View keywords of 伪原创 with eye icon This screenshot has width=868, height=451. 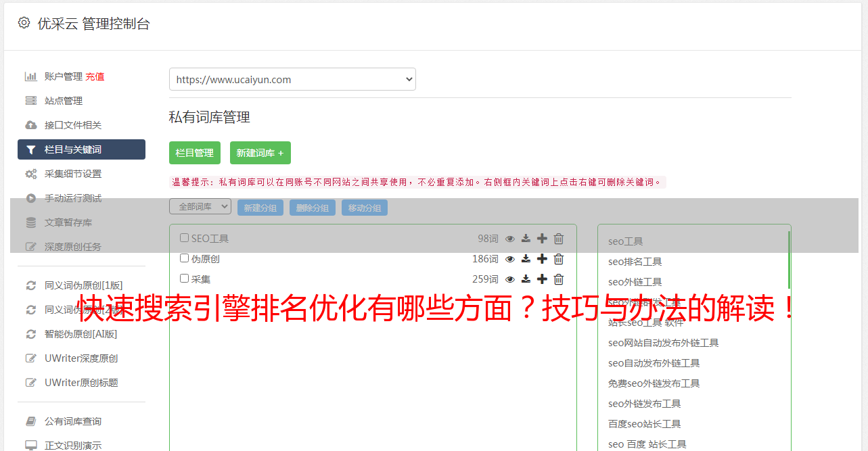(510, 259)
